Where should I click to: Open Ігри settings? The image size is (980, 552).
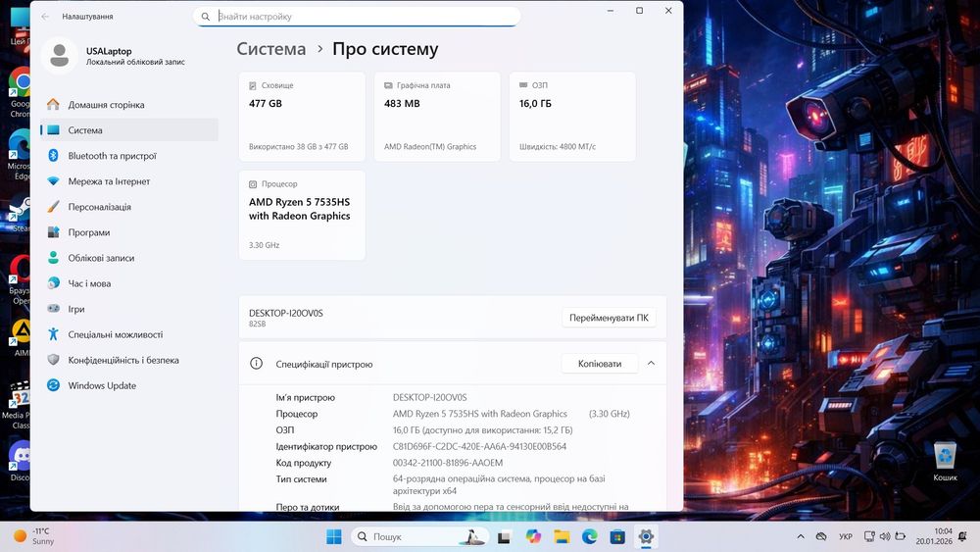pyautogui.click(x=129, y=309)
